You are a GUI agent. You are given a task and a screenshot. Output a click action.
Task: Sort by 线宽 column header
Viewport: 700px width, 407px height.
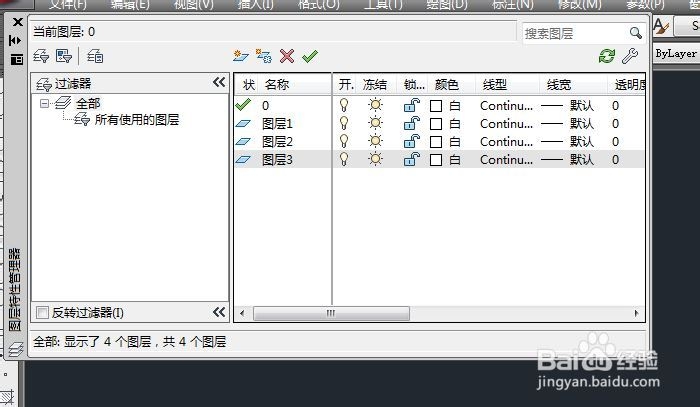(573, 84)
